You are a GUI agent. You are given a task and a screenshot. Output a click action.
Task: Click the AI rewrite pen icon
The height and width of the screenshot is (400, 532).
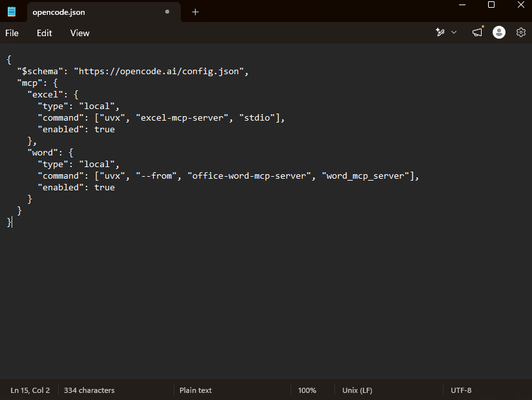(x=440, y=32)
